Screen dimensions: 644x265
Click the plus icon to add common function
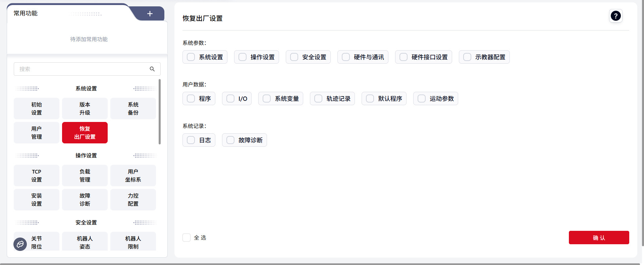point(150,14)
